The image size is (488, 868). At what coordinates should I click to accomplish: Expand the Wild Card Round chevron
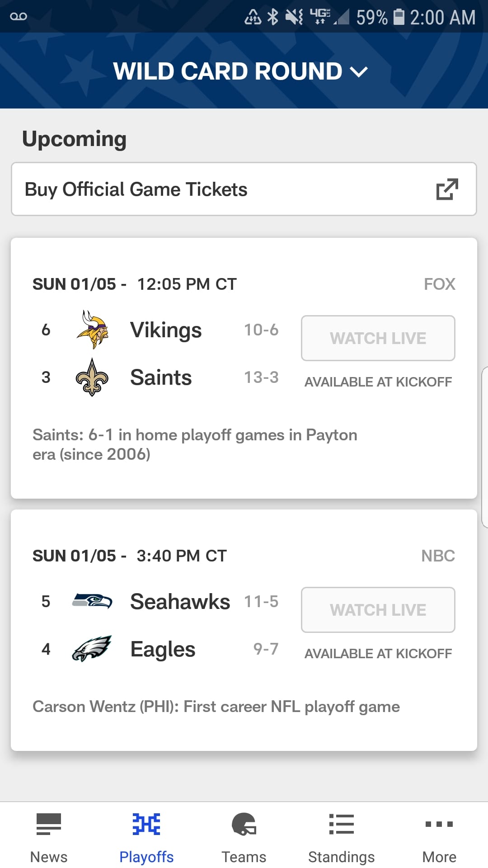click(x=359, y=71)
